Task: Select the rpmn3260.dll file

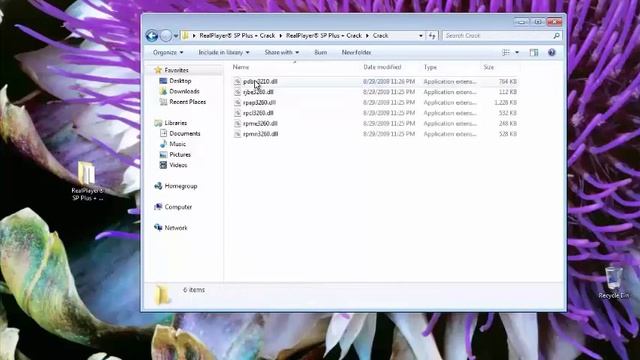Action: pyautogui.click(x=261, y=134)
